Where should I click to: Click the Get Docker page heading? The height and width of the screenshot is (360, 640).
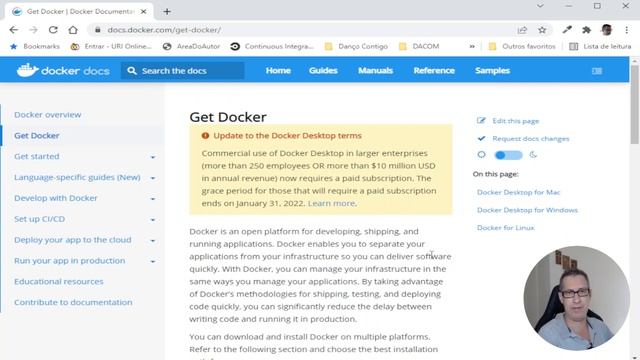(x=228, y=117)
